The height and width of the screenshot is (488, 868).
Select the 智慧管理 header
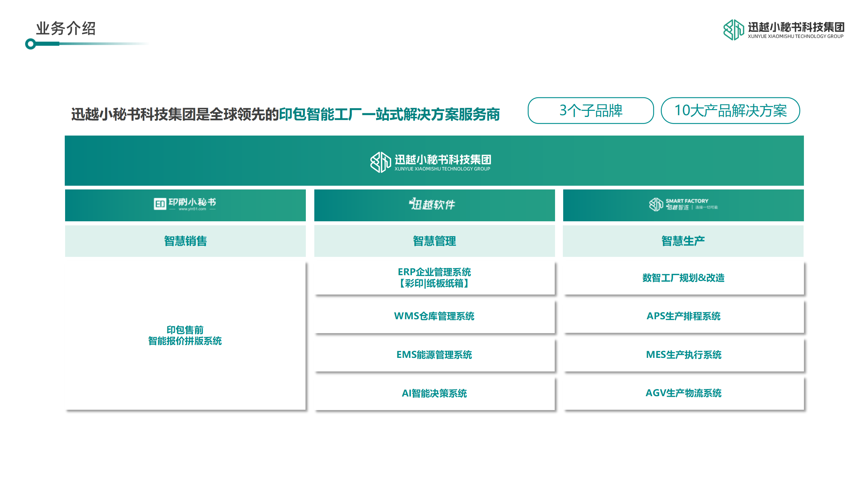pyautogui.click(x=434, y=241)
